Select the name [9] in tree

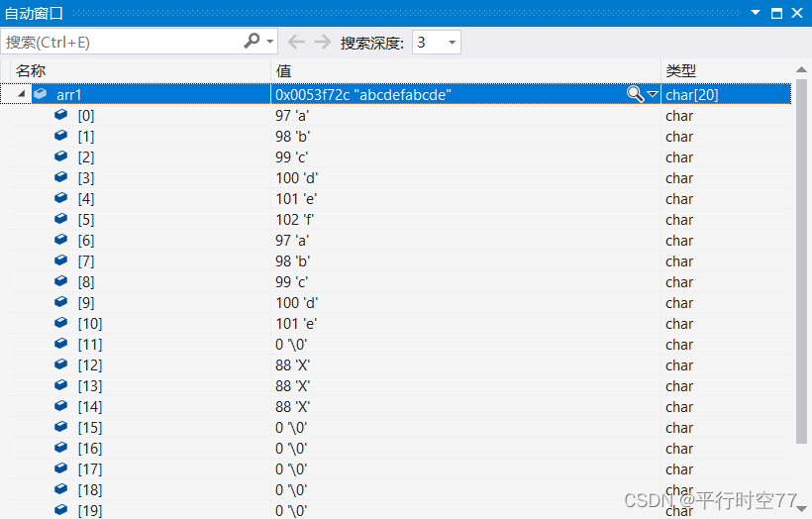click(86, 302)
